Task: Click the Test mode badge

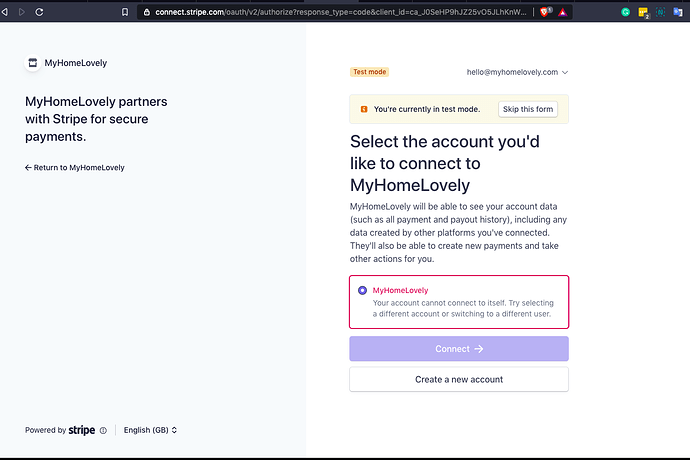Action: click(370, 72)
